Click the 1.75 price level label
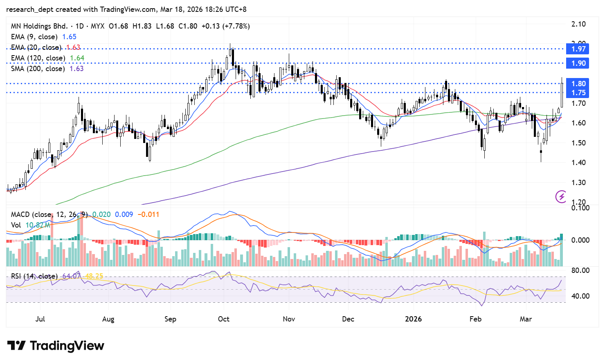The width and height of the screenshot is (605, 364). [578, 93]
